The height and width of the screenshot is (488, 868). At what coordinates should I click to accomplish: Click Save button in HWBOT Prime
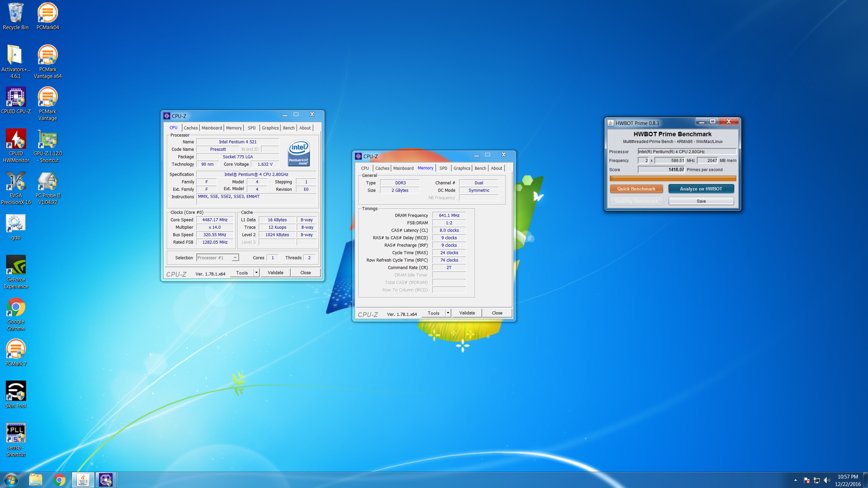(x=701, y=201)
